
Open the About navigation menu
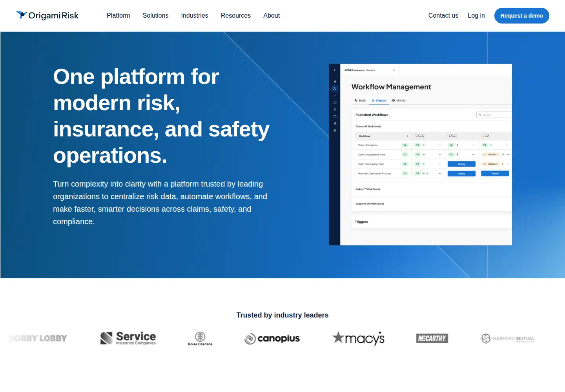(x=272, y=16)
